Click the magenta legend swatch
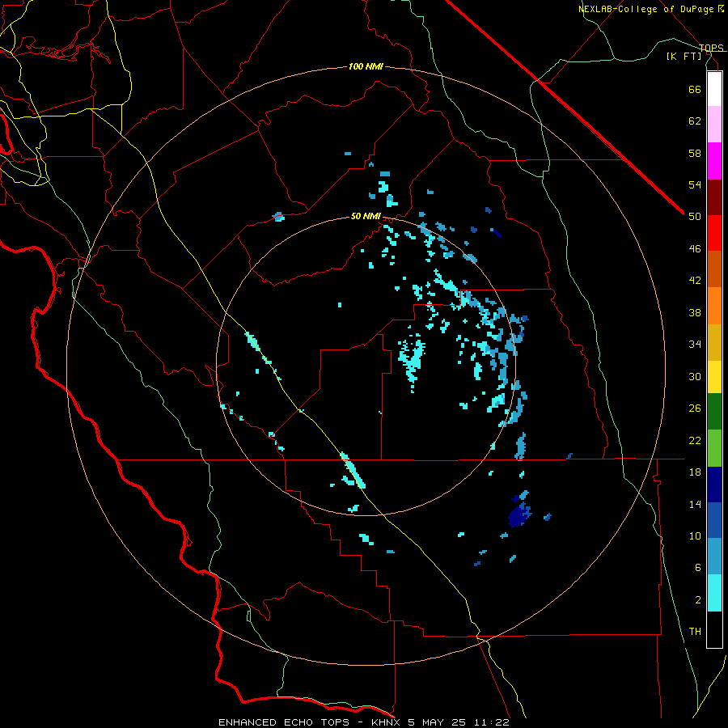Image resolution: width=728 pixels, height=728 pixels. point(714,161)
